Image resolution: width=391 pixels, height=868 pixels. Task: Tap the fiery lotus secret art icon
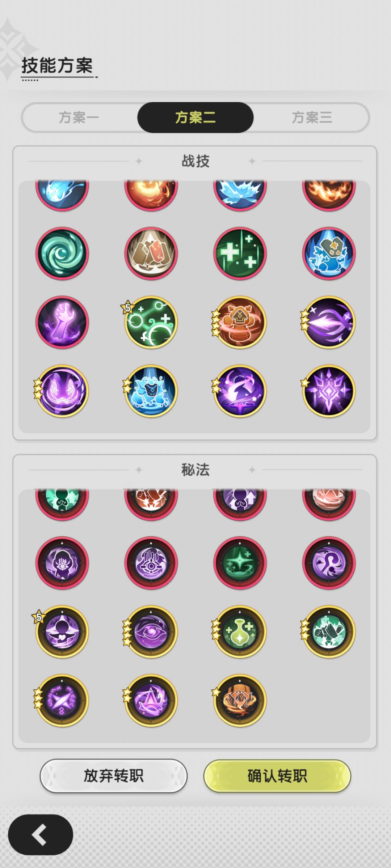tap(240, 700)
